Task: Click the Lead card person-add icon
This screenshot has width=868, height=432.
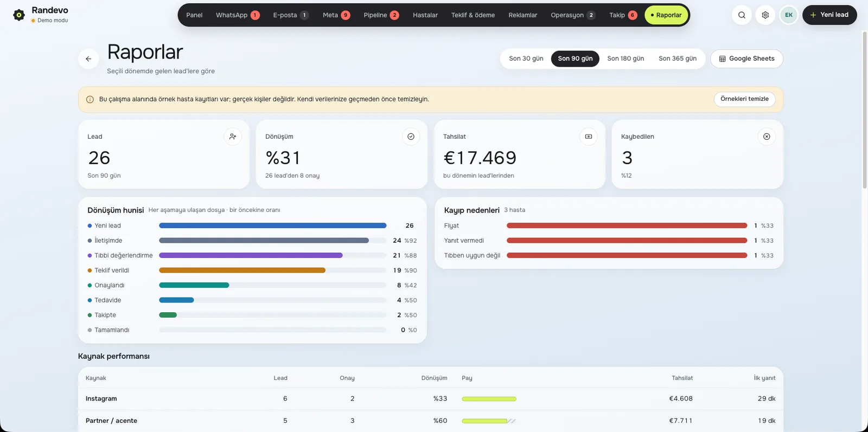Action: 233,137
